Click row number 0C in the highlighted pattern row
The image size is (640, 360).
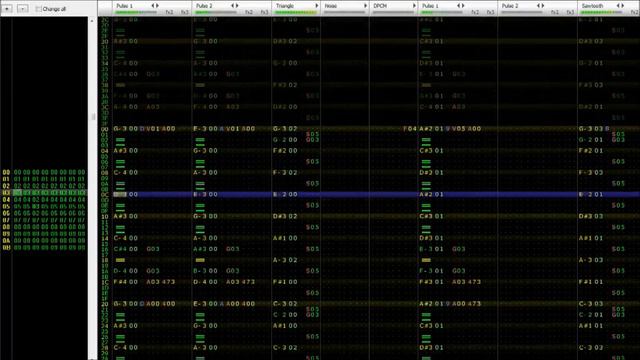click(105, 194)
